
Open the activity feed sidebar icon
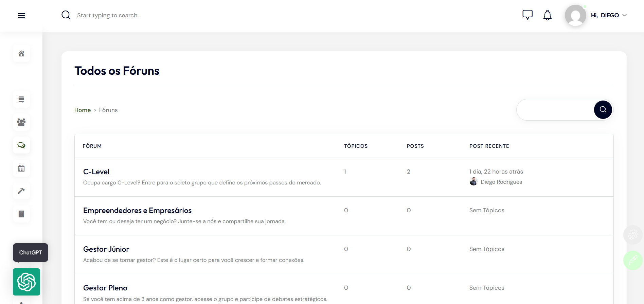[x=21, y=100]
